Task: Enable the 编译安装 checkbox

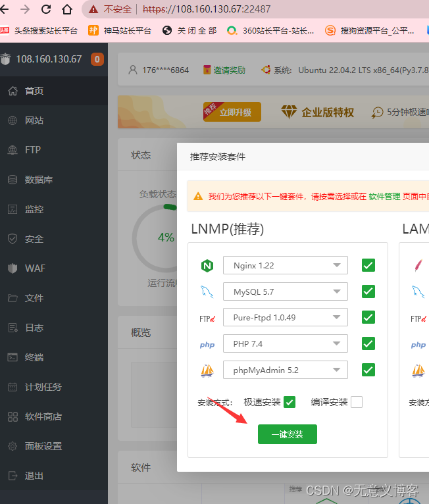Action: [357, 402]
